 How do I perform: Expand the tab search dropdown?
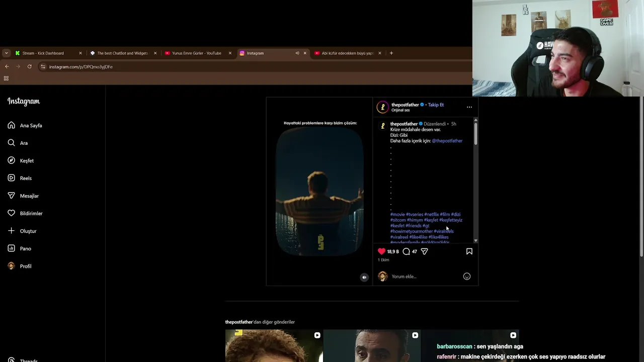(6, 53)
